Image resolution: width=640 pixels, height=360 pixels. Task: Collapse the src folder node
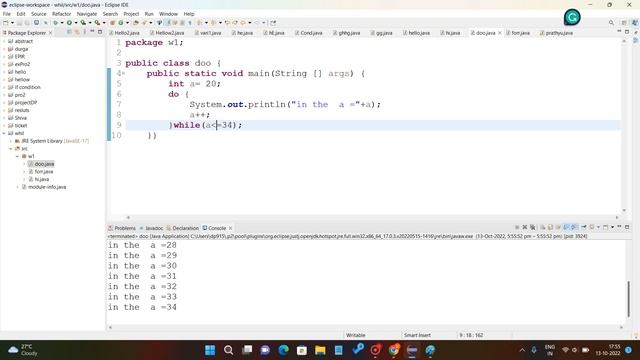click(x=11, y=149)
